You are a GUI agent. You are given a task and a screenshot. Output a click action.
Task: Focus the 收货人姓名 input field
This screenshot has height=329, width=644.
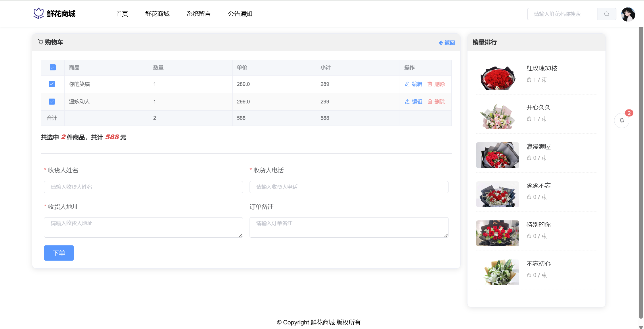point(143,187)
